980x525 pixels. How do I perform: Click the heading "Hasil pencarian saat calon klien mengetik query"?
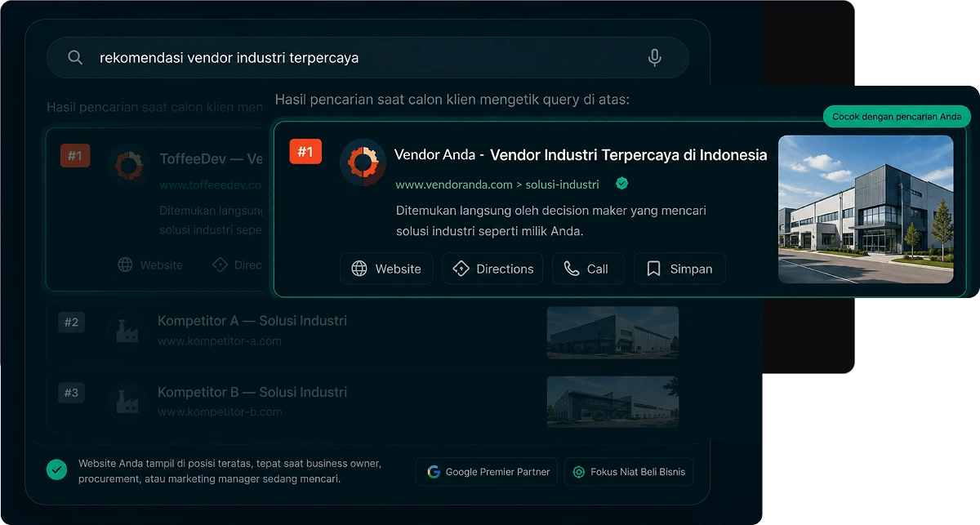tap(426, 100)
